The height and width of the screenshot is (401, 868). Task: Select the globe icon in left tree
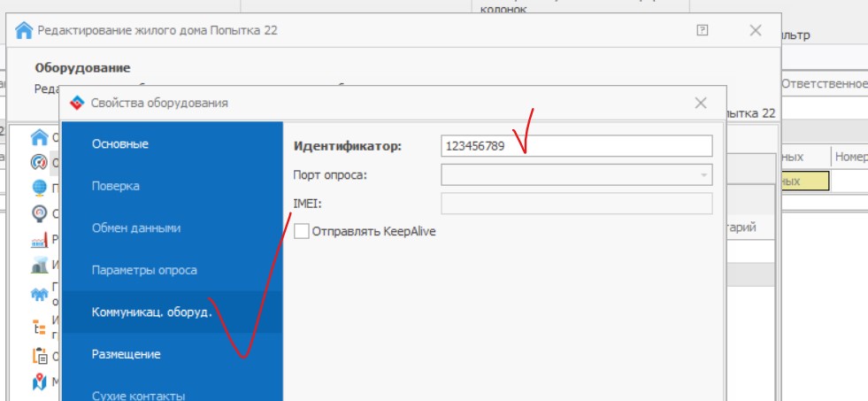click(x=39, y=188)
